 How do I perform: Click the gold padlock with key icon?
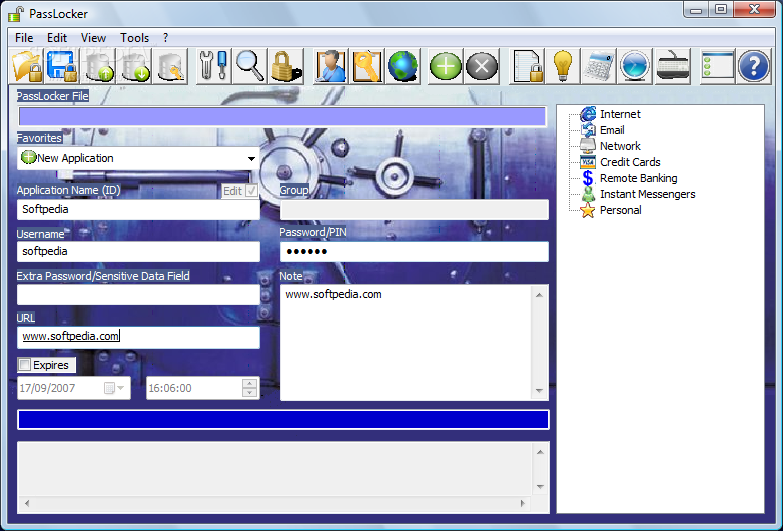286,66
